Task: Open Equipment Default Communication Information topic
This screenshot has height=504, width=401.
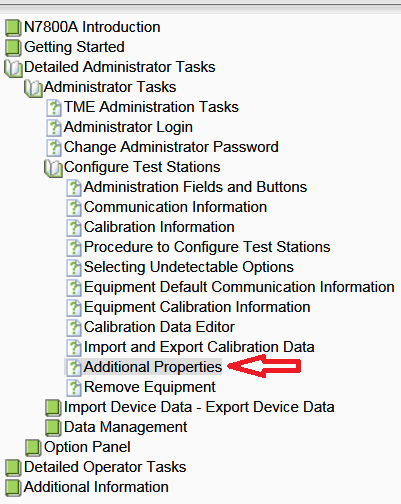Action: (x=239, y=287)
